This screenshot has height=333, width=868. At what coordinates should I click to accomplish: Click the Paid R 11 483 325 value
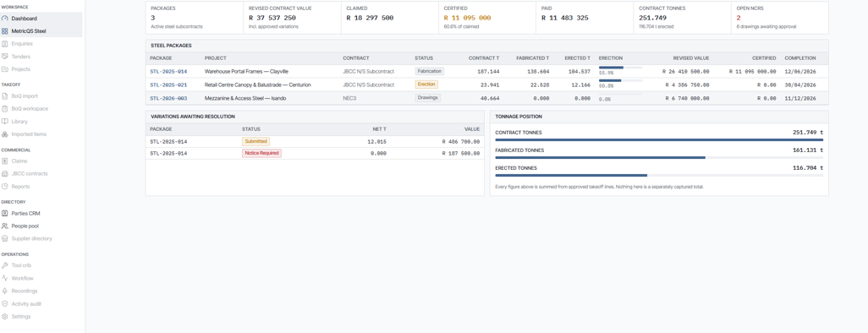[x=564, y=18]
